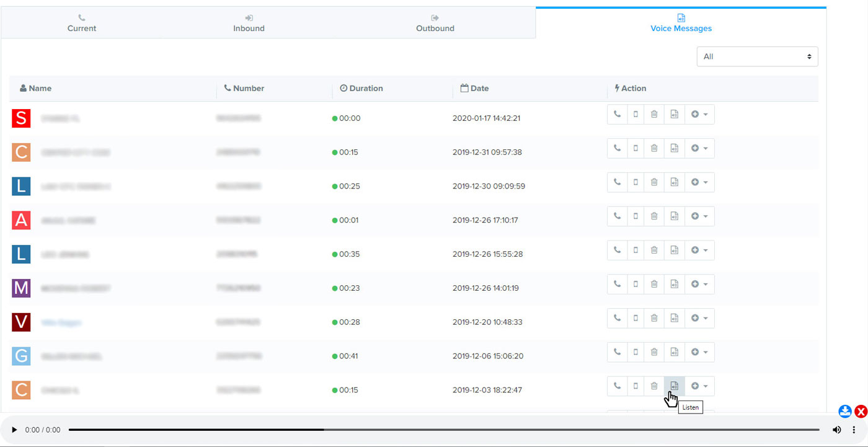The width and height of the screenshot is (868, 447).
Task: Click the calendar icon in the Date header
Action: pos(463,88)
